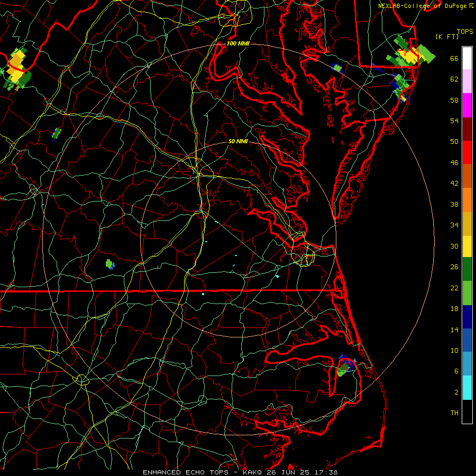Click the "38" scale label
This screenshot has width=476, height=476.
click(454, 204)
